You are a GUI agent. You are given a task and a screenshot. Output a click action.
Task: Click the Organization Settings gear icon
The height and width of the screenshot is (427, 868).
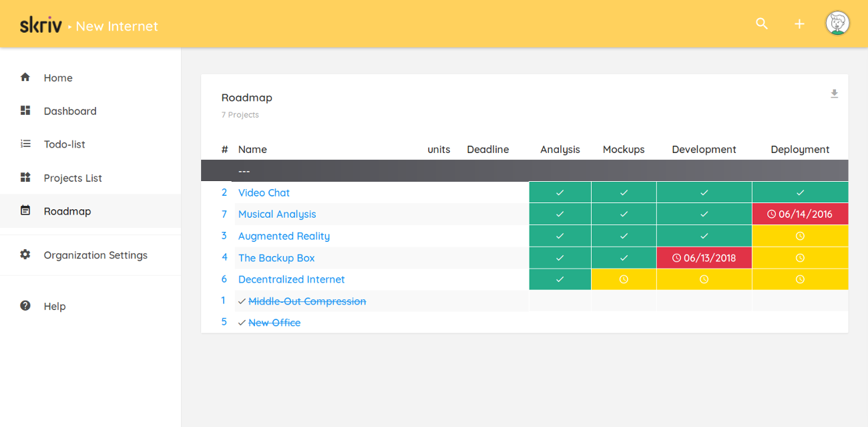(25, 255)
